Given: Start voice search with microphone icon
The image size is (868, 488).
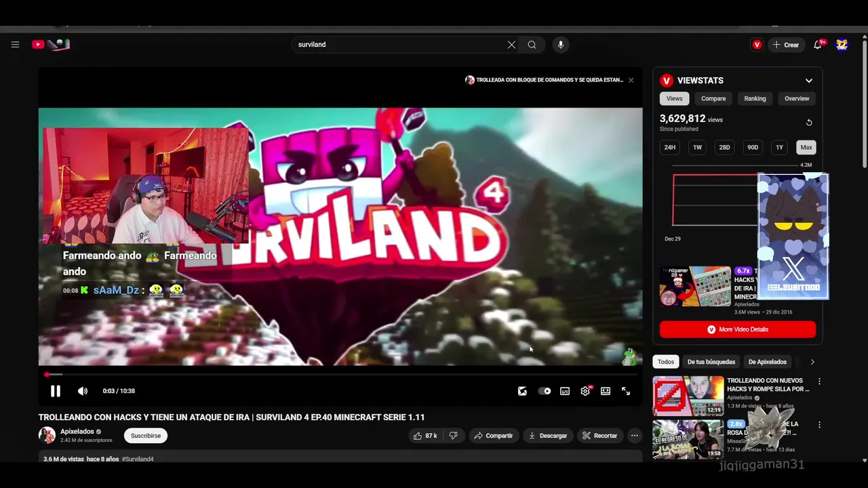Looking at the screenshot, I should pyautogui.click(x=560, y=45).
